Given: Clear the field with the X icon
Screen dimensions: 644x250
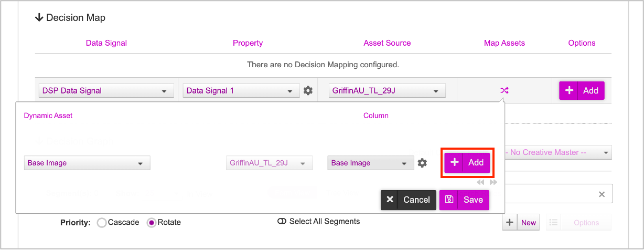Looking at the screenshot, I should [x=602, y=194].
